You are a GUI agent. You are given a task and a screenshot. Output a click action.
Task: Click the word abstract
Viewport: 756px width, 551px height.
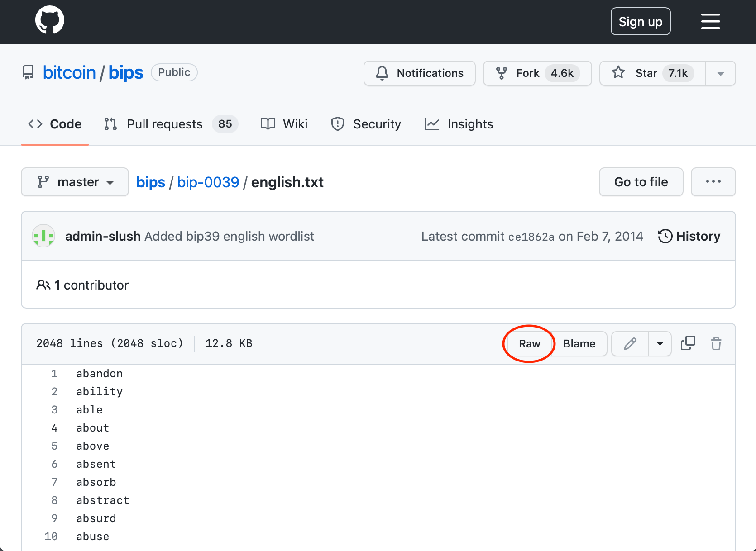click(x=103, y=500)
